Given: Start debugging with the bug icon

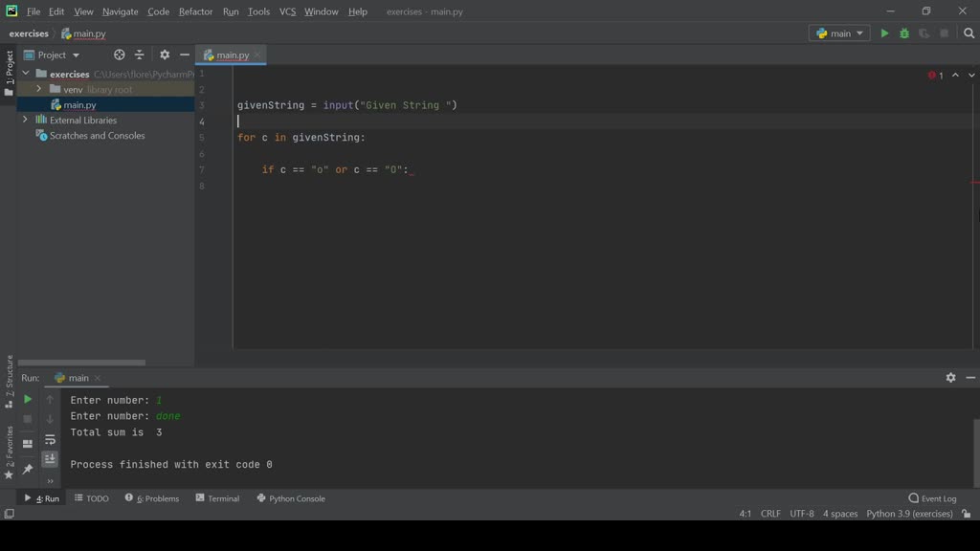Looking at the screenshot, I should click(x=904, y=33).
